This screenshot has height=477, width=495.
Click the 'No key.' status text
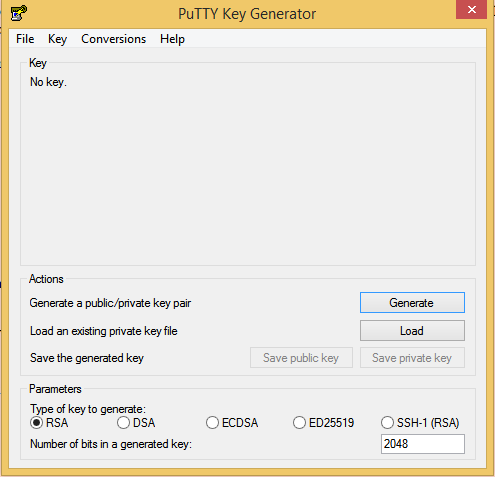(48, 82)
